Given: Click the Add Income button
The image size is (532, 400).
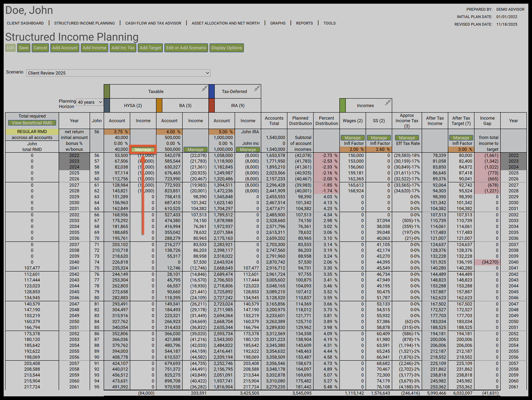Looking at the screenshot, I should point(95,48).
